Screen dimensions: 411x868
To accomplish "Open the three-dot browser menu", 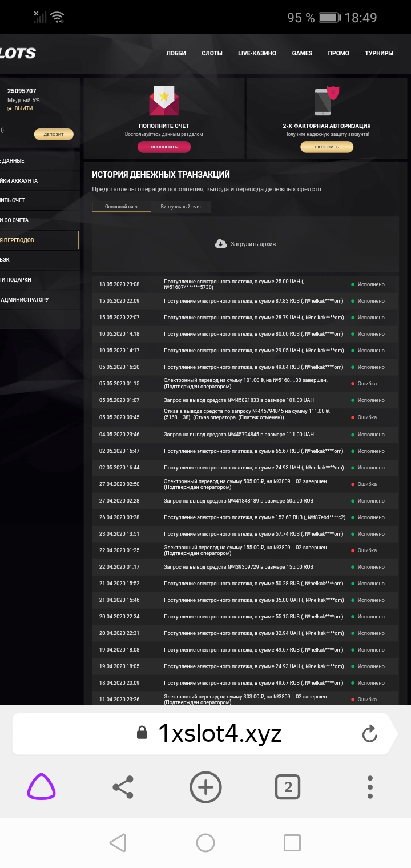I will click(370, 787).
